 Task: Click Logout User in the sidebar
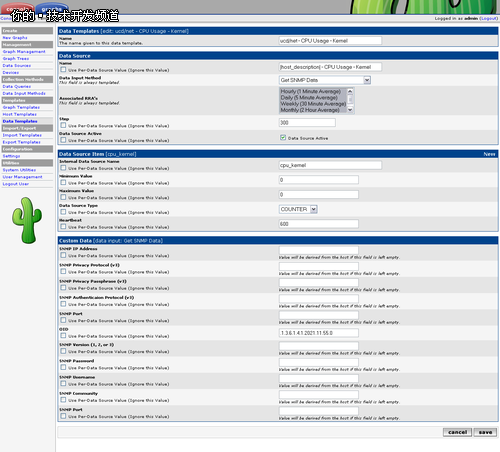[16, 184]
